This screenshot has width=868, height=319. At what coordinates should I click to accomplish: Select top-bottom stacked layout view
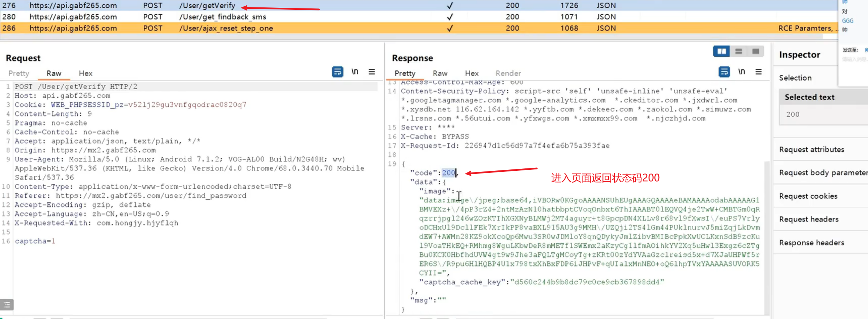point(739,51)
